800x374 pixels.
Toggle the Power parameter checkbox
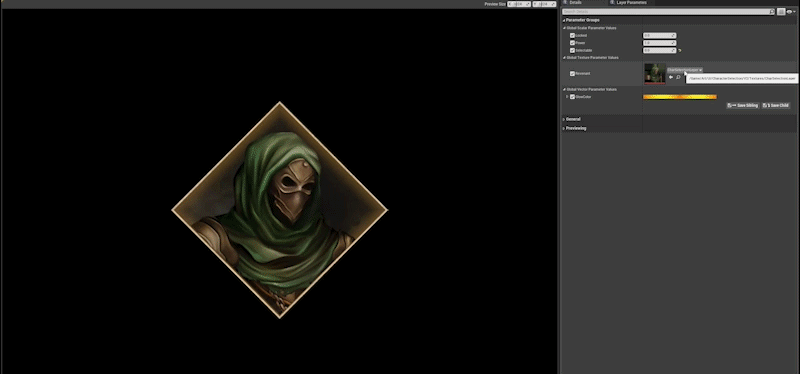pyautogui.click(x=572, y=43)
